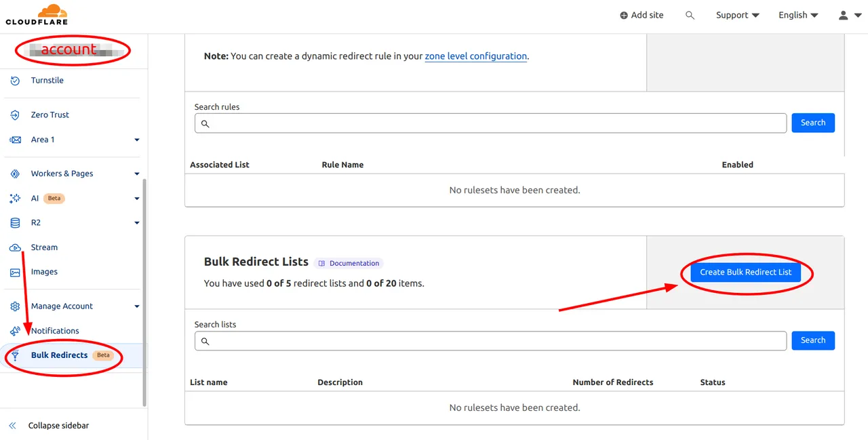This screenshot has width=868, height=440.
Task: Click the Documentation book icon
Action: coord(321,263)
